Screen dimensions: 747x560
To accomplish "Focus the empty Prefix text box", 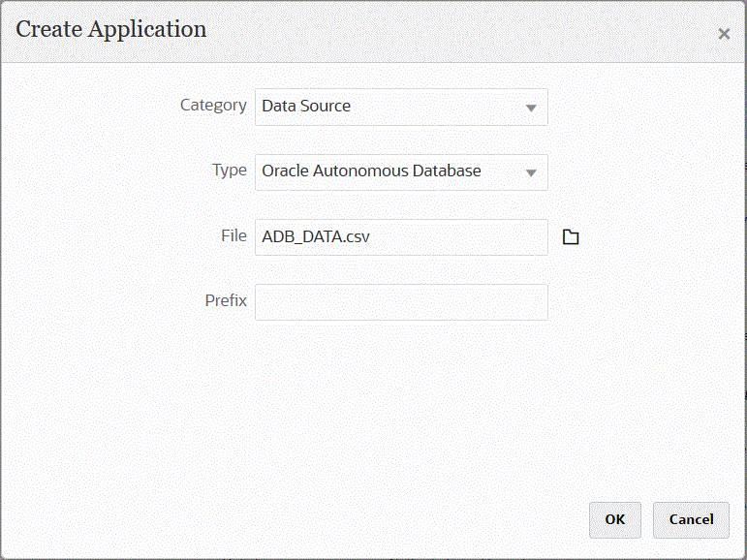I will [401, 301].
